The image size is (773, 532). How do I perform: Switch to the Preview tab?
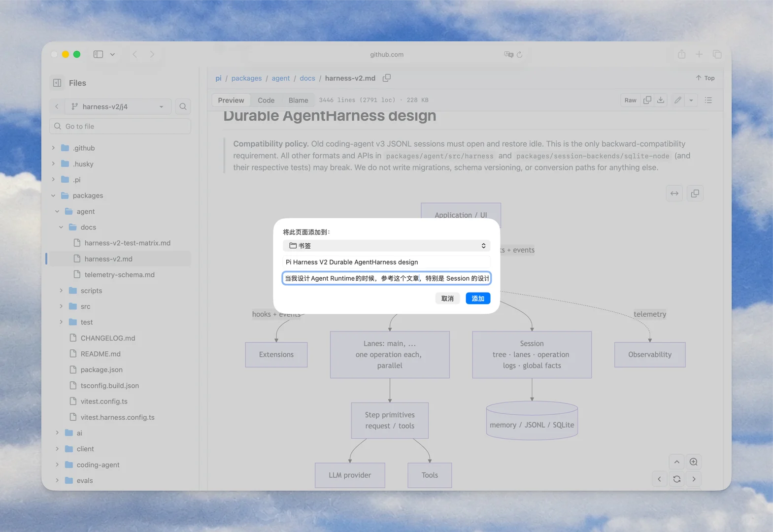[x=231, y=100]
